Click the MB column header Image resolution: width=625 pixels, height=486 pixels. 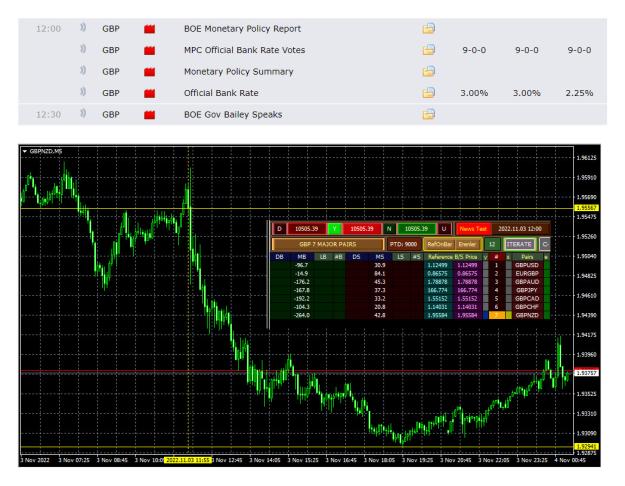point(302,257)
